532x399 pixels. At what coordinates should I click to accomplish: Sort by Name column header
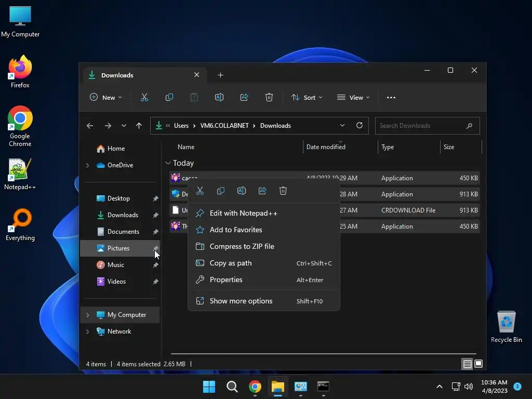point(237,147)
